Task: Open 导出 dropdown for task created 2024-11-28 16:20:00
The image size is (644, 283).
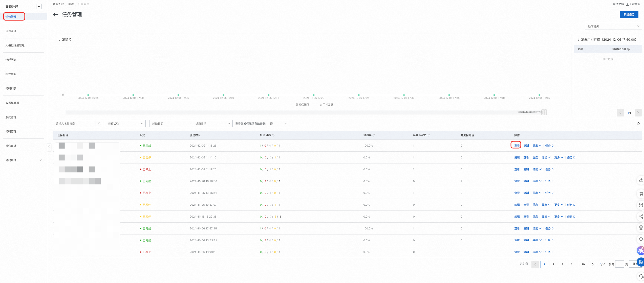Action: [x=537, y=181]
